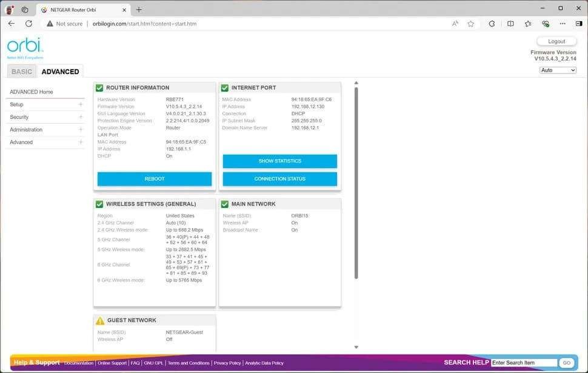Open tab actions workspace icon
Image resolution: width=588 pixels, height=373 pixels.
[25, 10]
